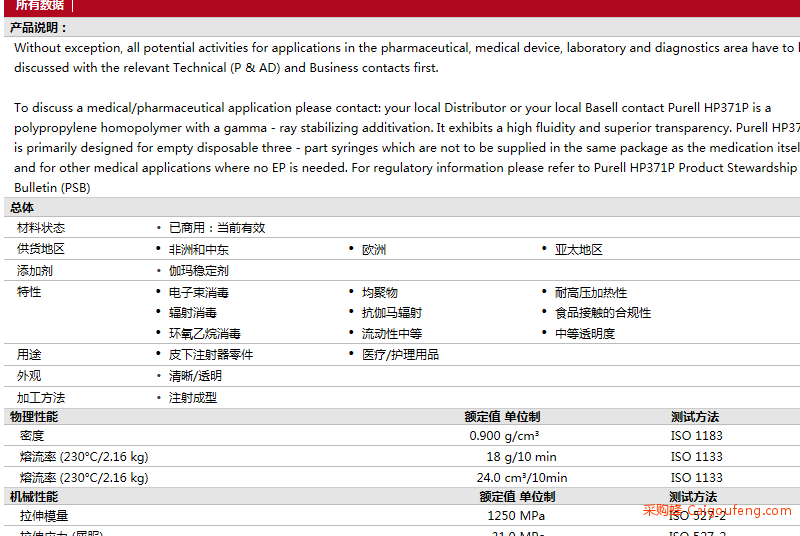Image resolution: width=800 pixels, height=536 pixels.
Task: Click the 拉伸模量 property row
Action: click(x=402, y=516)
